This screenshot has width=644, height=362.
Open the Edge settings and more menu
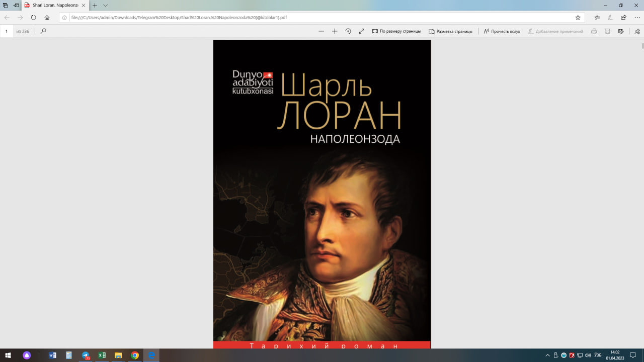pos(636,18)
